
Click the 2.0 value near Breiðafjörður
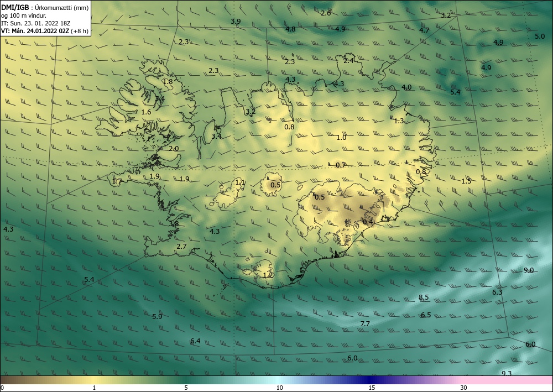pyautogui.click(x=174, y=149)
